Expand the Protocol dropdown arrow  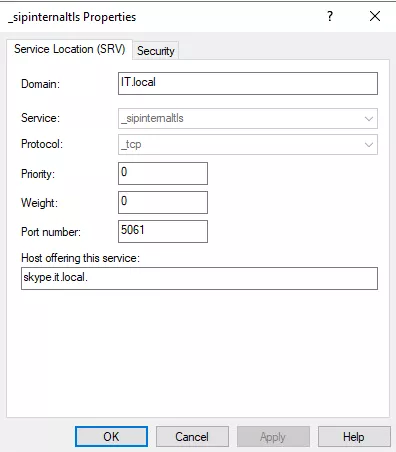(x=369, y=144)
